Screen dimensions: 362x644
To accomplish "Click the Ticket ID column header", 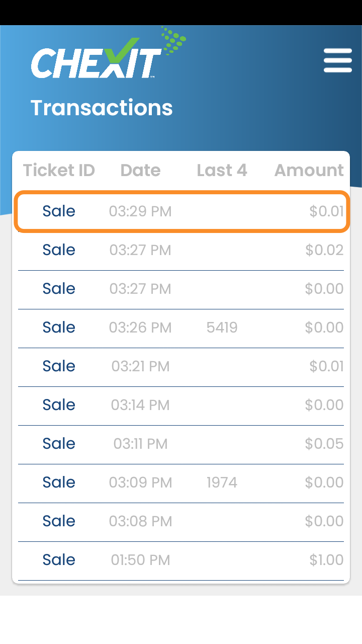I will point(59,170).
